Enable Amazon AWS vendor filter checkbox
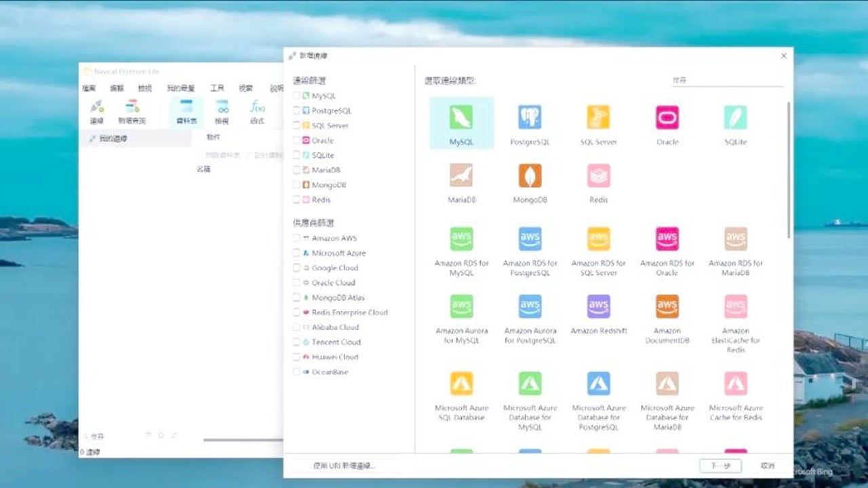 tap(296, 239)
